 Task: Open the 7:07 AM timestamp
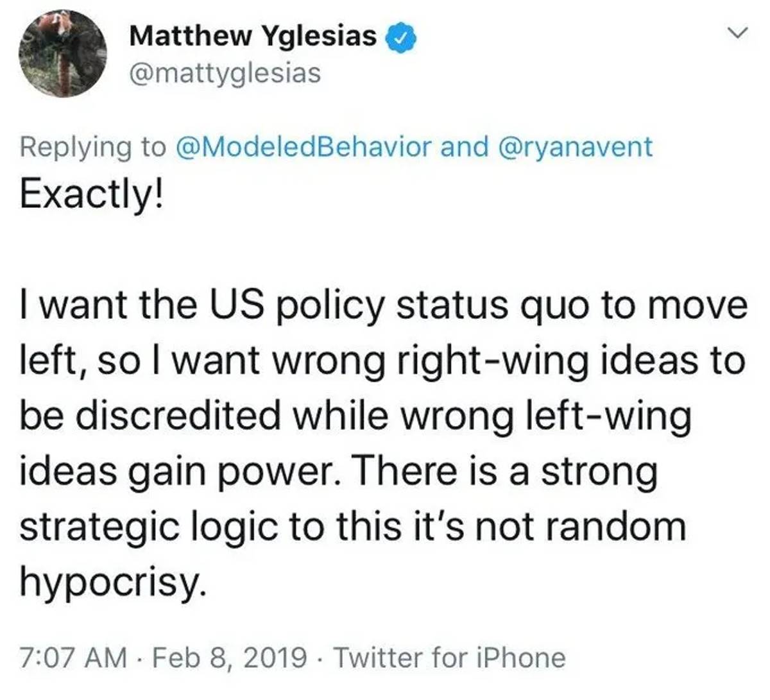[73, 658]
